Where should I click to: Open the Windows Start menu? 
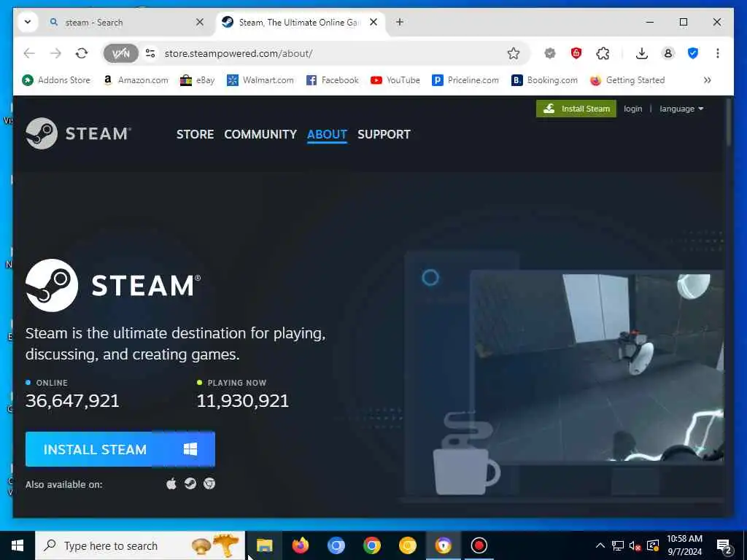(x=18, y=545)
